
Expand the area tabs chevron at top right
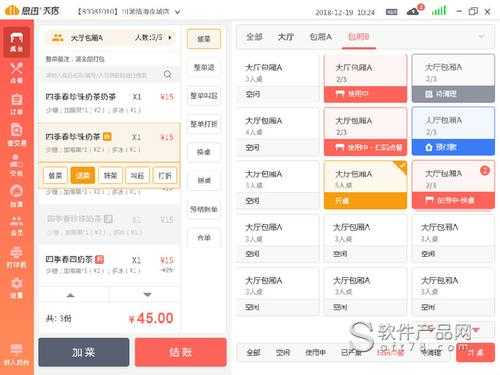point(481,36)
